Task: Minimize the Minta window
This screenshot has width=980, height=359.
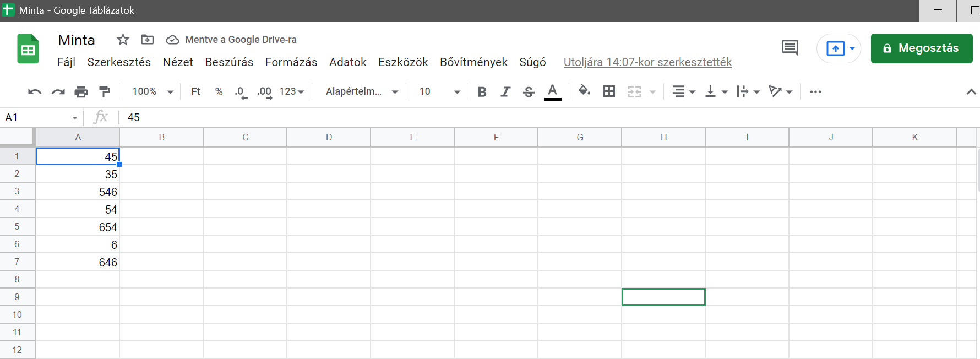Action: [938, 10]
